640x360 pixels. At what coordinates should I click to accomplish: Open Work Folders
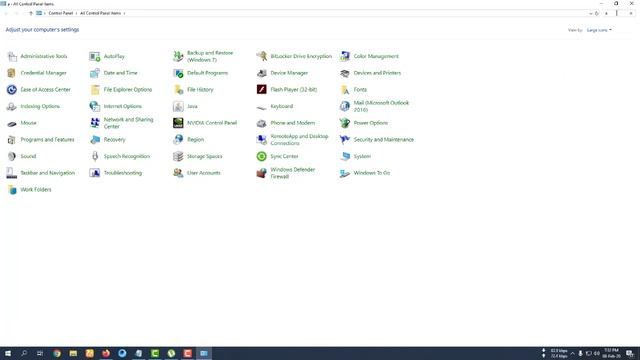[29, 190]
